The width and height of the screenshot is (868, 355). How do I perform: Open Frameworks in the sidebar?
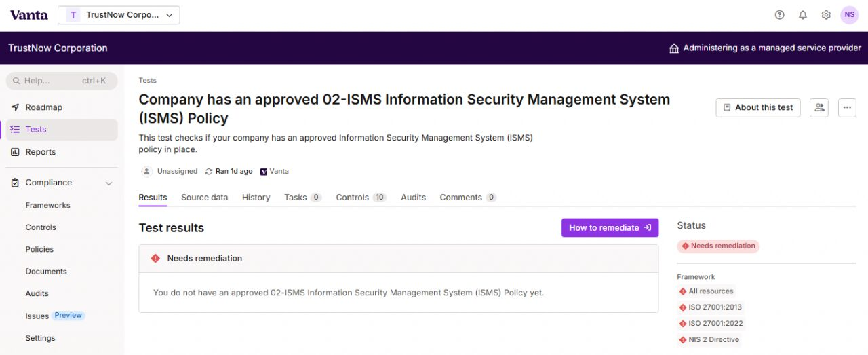47,205
